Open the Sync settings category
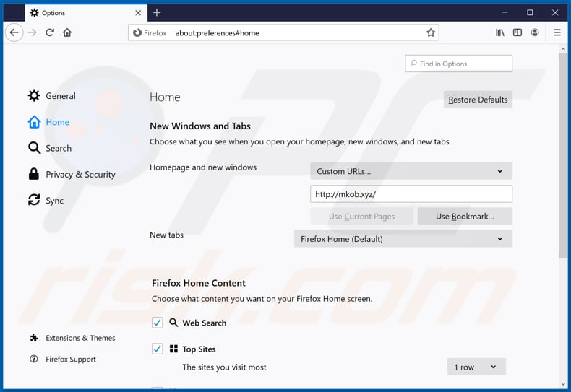This screenshot has height=392, width=571. click(x=46, y=201)
